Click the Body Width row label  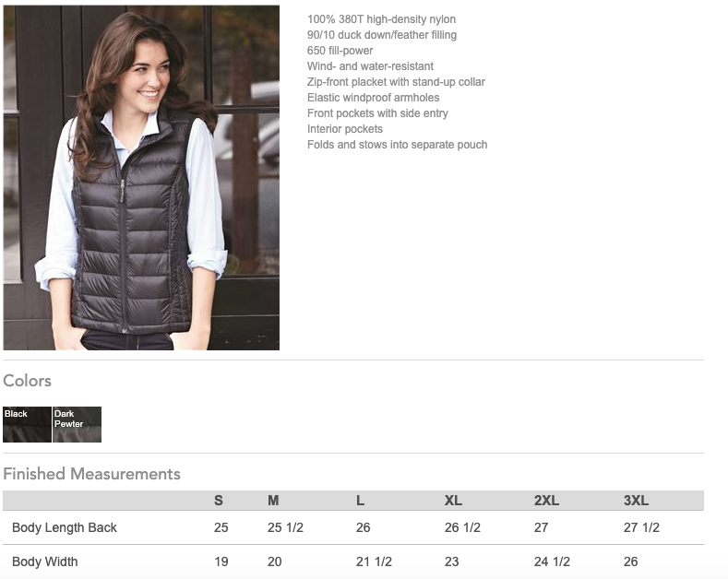pyautogui.click(x=45, y=561)
